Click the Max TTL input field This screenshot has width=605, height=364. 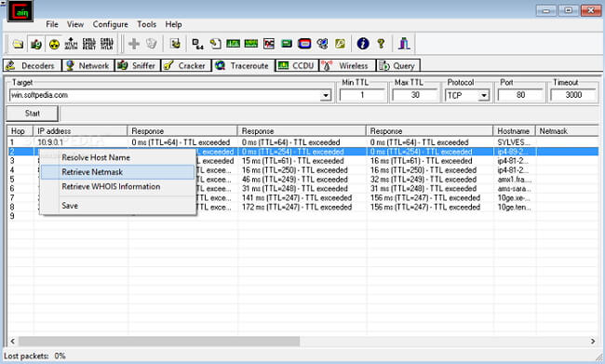[x=415, y=95]
